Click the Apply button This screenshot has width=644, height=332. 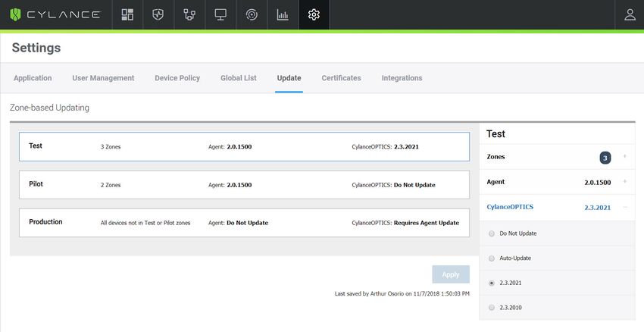[x=451, y=274]
